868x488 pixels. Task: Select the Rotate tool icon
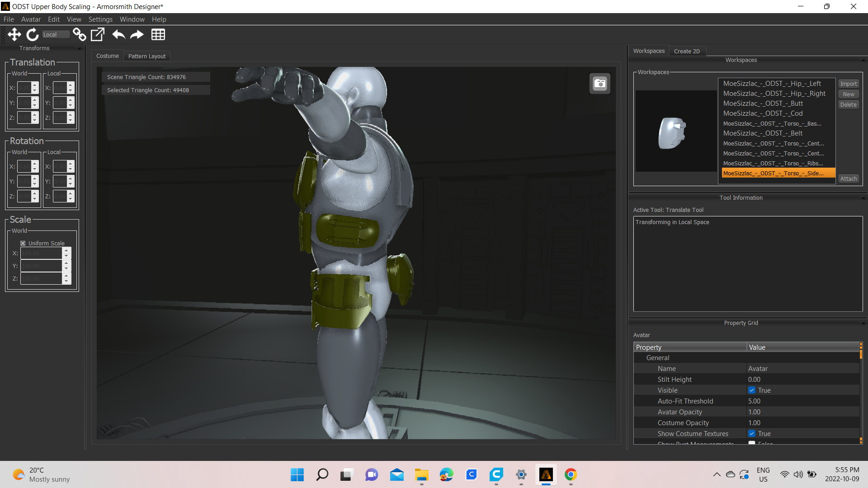pos(32,34)
